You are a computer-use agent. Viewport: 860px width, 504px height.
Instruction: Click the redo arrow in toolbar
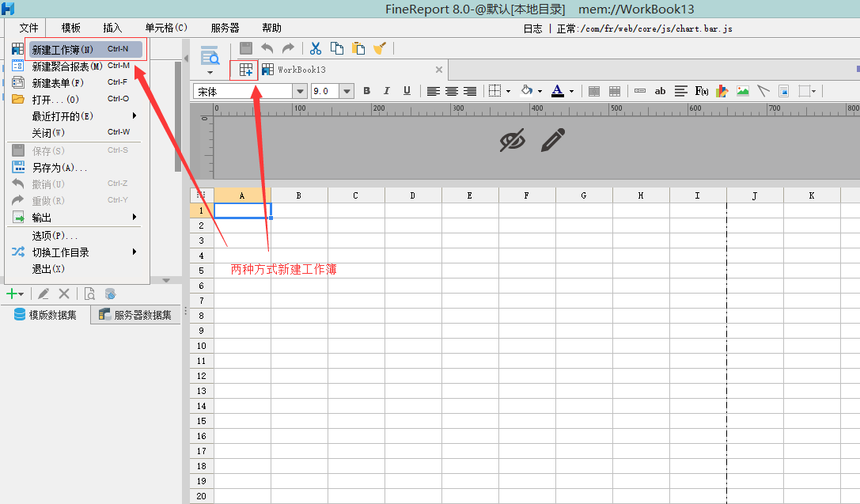pos(288,48)
